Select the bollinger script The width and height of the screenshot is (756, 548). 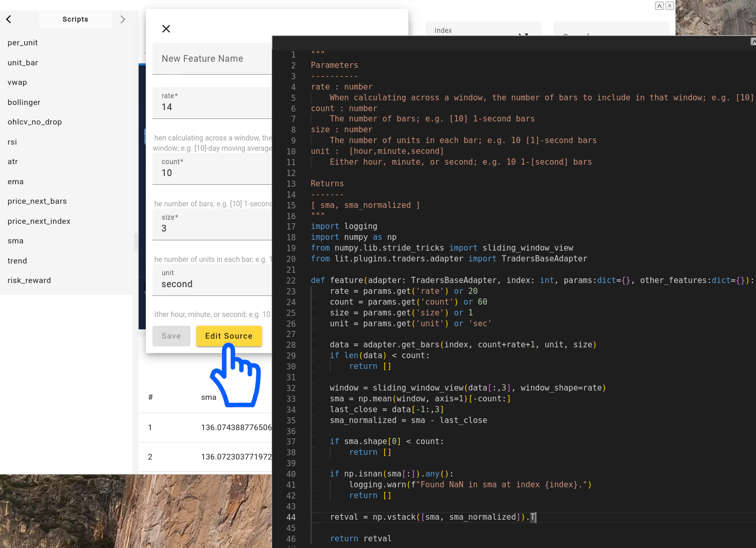[x=24, y=102]
